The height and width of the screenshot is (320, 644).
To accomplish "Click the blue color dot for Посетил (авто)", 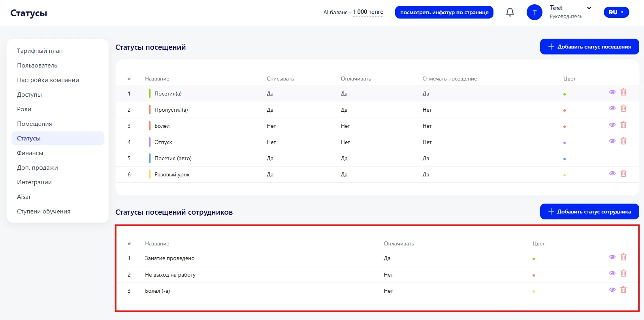I will tap(565, 159).
